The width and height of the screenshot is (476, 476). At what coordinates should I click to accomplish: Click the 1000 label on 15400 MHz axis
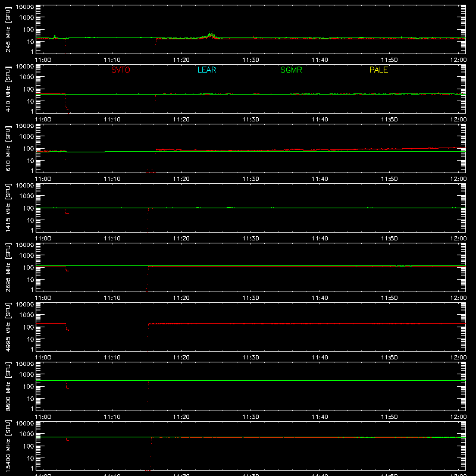[x=27, y=434]
